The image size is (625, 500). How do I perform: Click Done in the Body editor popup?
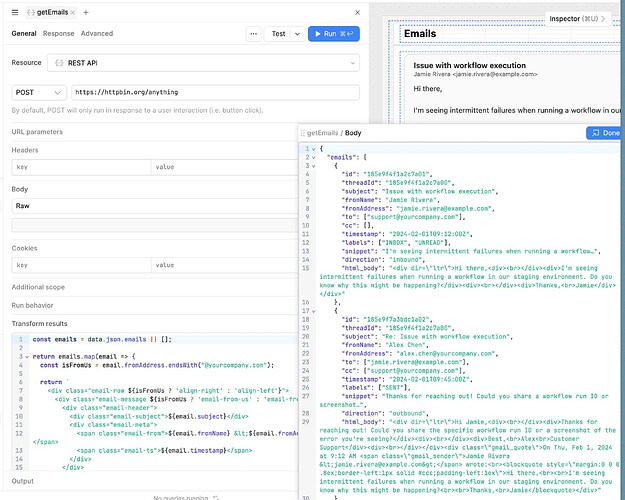tap(604, 132)
